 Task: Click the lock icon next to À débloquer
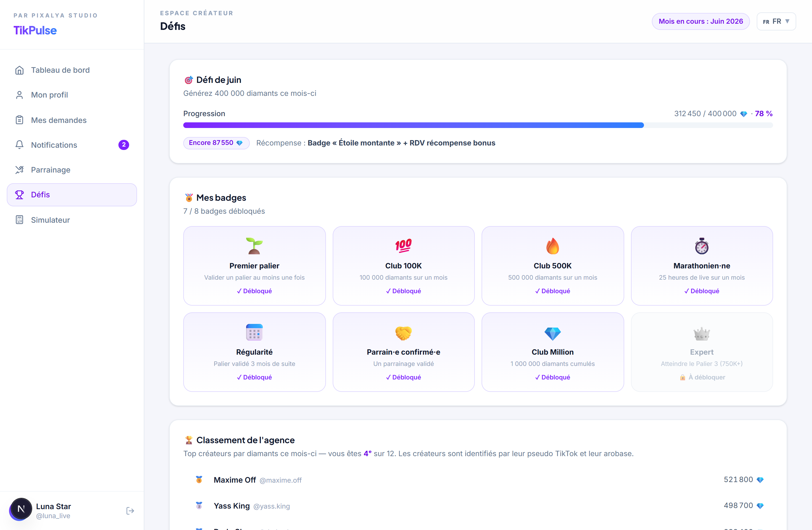tap(682, 377)
